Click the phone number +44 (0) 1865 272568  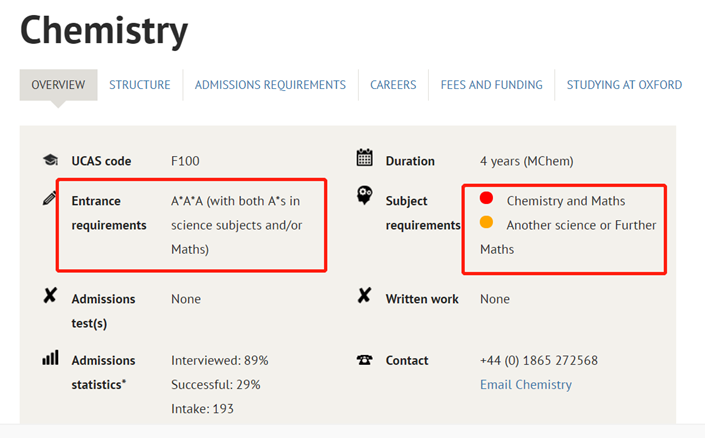(x=539, y=361)
